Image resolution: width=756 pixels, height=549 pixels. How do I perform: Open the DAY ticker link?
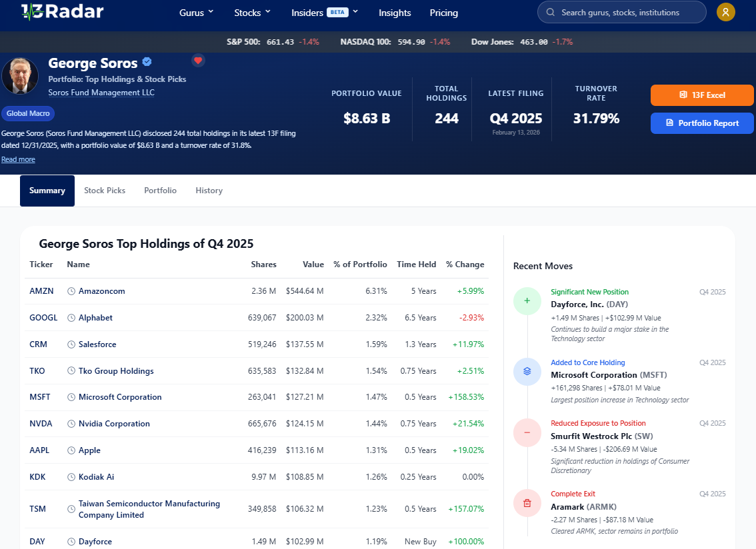tap(37, 541)
